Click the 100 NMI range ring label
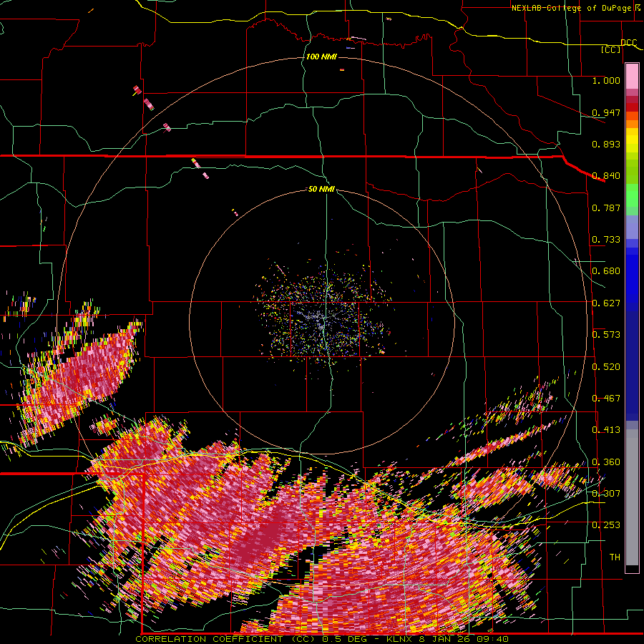The height and width of the screenshot is (644, 644). coord(321,57)
